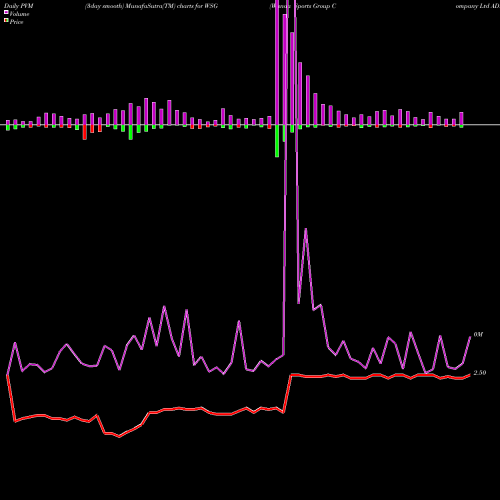Click the '(3day smooth) MunafaSutra(TM) charts for WSG' text

click(x=151, y=6)
